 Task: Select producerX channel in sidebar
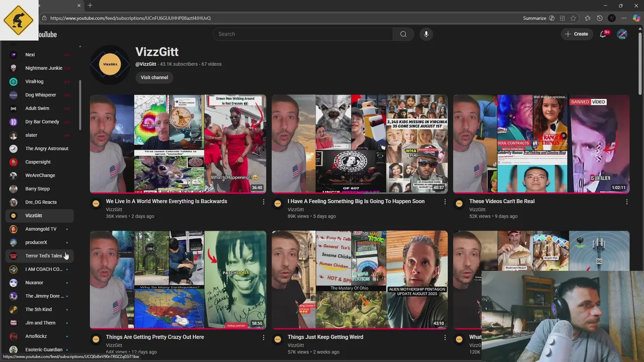click(39, 242)
